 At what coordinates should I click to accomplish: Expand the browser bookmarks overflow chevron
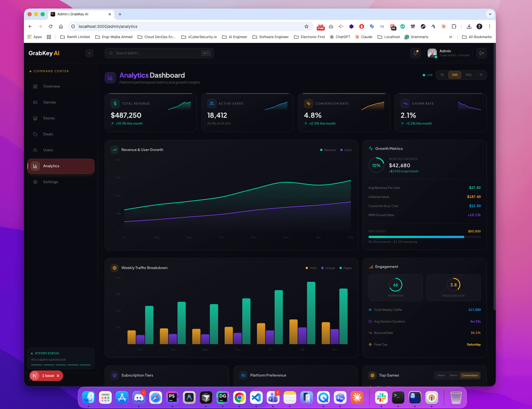click(451, 37)
